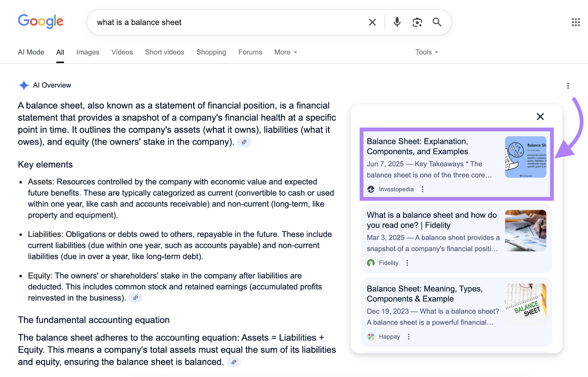Open the Google apps grid
Screen dimensions: 588x377
pos(575,22)
